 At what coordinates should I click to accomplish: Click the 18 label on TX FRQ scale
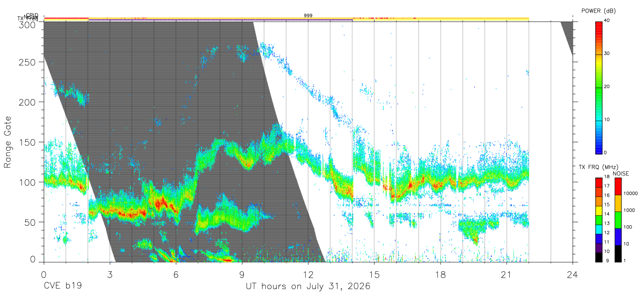coord(607,178)
